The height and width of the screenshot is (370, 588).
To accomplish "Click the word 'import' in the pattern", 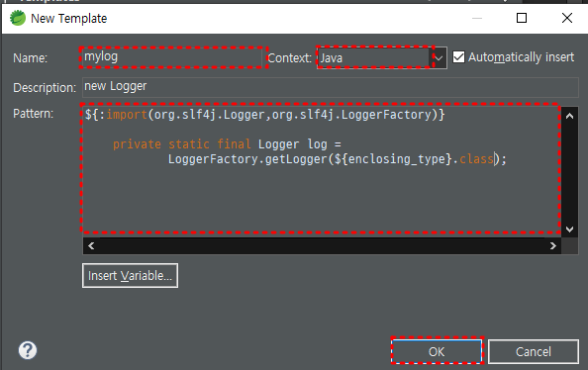I will pyautogui.click(x=127, y=115).
